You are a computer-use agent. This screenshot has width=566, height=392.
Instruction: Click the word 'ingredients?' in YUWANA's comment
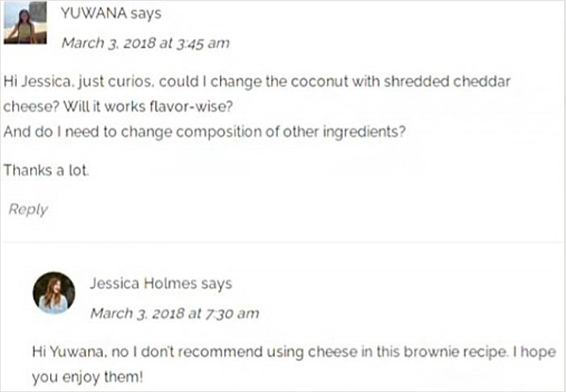(x=364, y=133)
